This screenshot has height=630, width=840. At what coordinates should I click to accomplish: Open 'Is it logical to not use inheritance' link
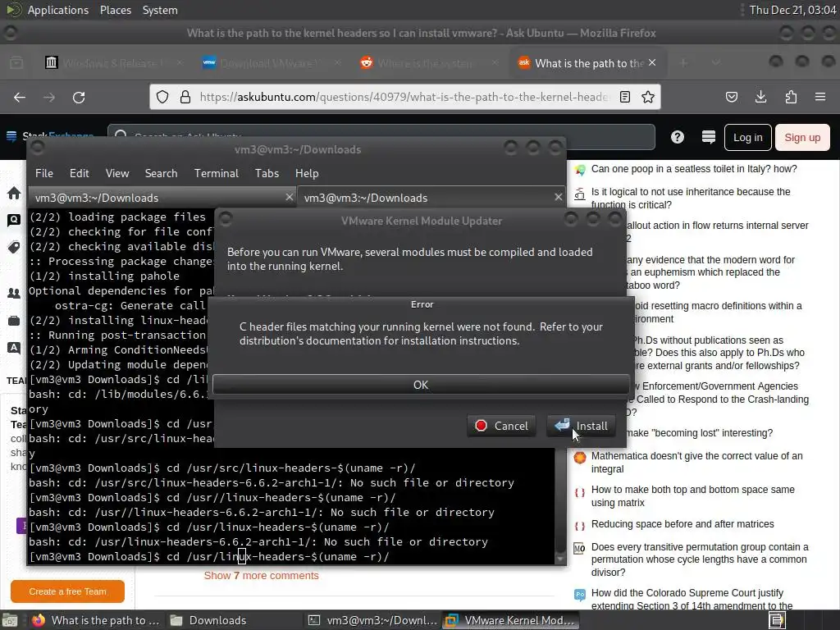point(691,199)
